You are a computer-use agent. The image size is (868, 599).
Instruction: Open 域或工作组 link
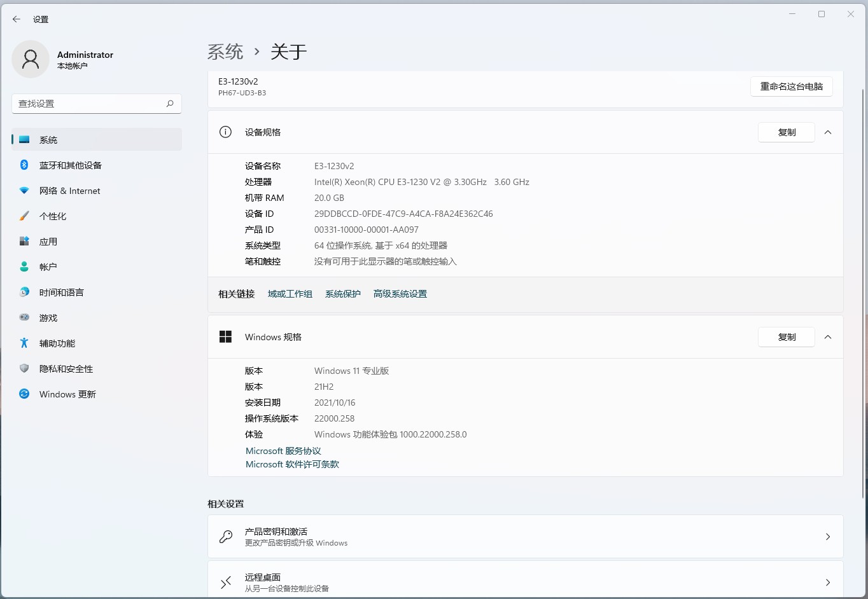290,294
